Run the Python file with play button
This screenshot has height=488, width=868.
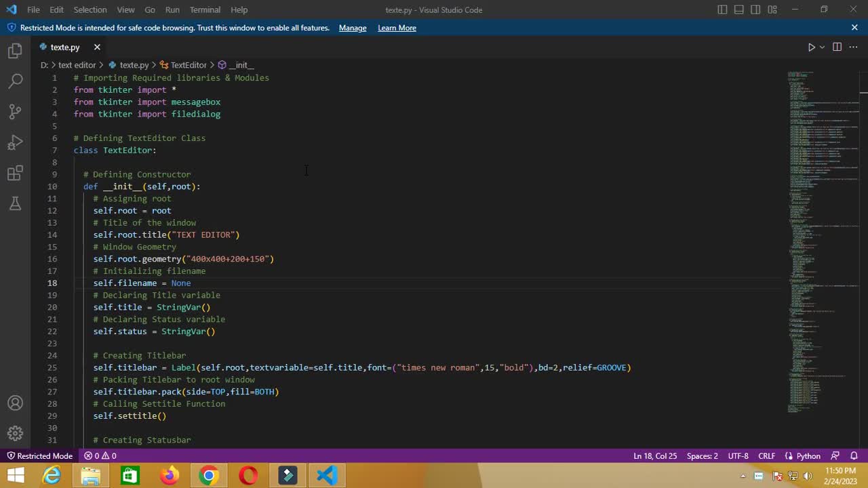[811, 47]
